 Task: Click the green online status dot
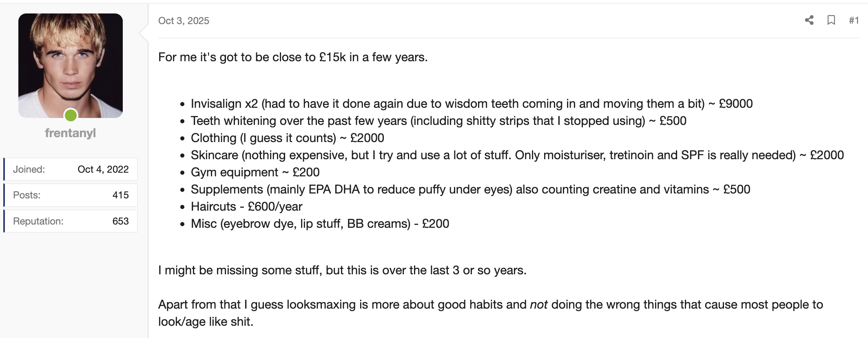[71, 116]
